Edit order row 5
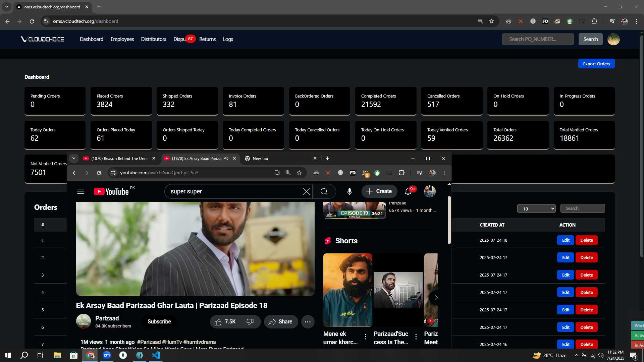This screenshot has height=362, width=644. 566,310
